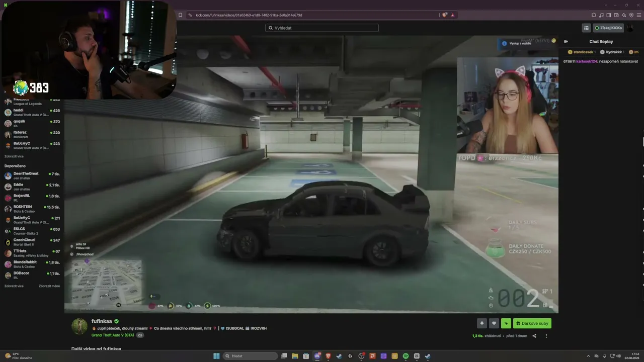Open the three-dot more options menu
This screenshot has width=644, height=362.
(546, 336)
